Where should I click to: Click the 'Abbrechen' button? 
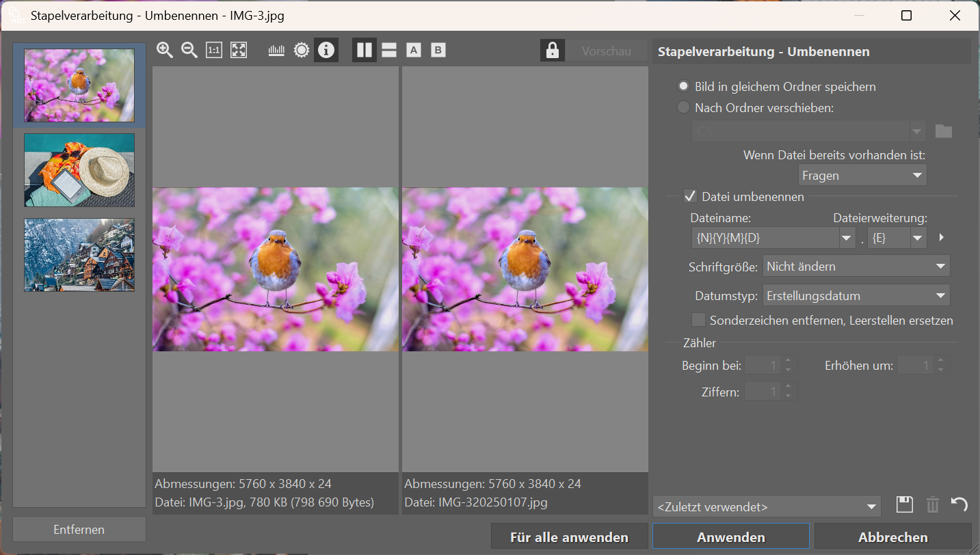893,537
